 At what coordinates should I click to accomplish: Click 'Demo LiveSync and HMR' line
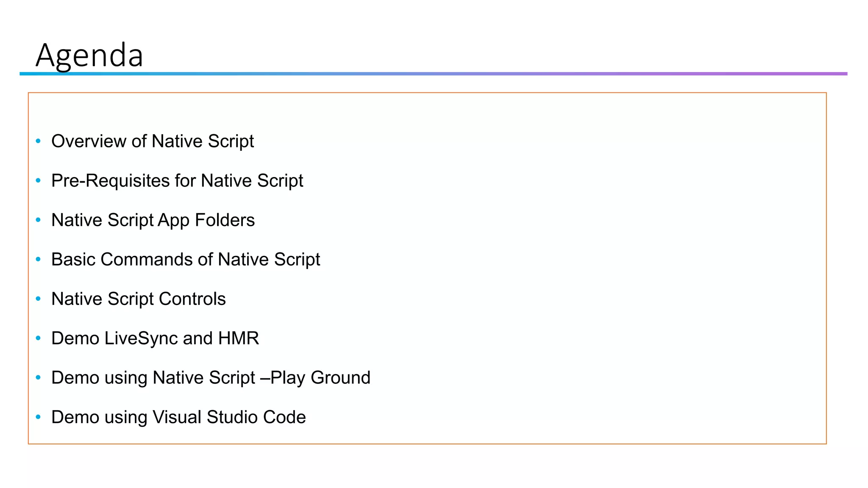[x=155, y=338]
